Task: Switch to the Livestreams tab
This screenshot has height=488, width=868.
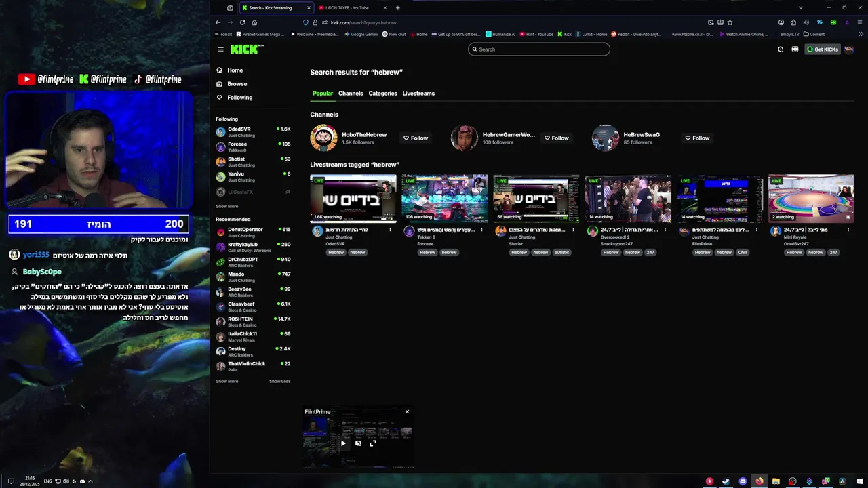Action: [418, 94]
